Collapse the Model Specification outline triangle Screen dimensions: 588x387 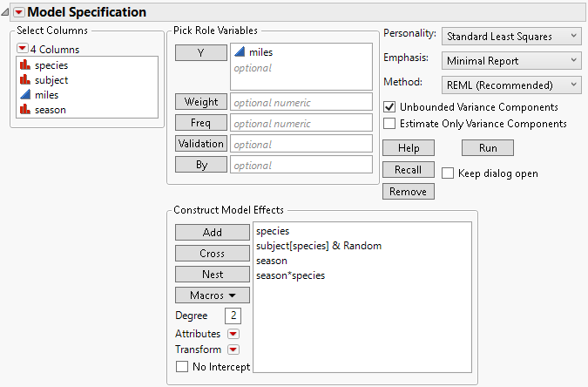6,12
